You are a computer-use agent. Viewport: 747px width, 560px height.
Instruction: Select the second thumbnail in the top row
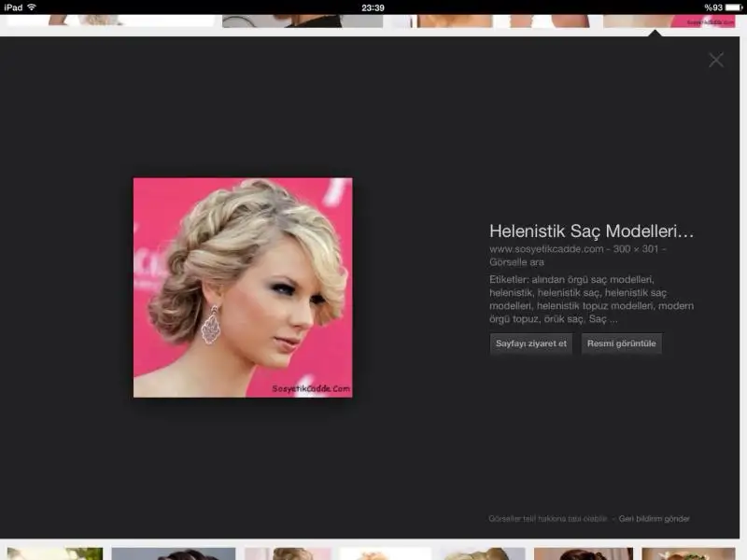299,21
